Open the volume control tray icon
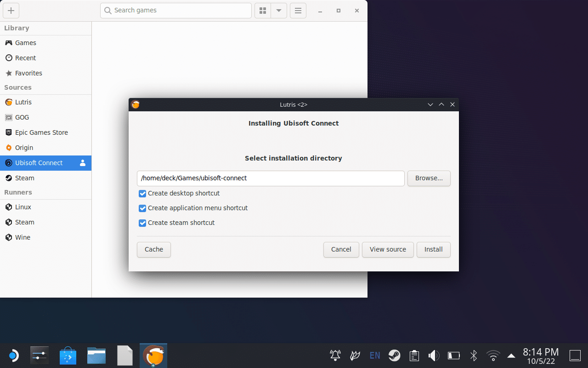 [434, 356]
